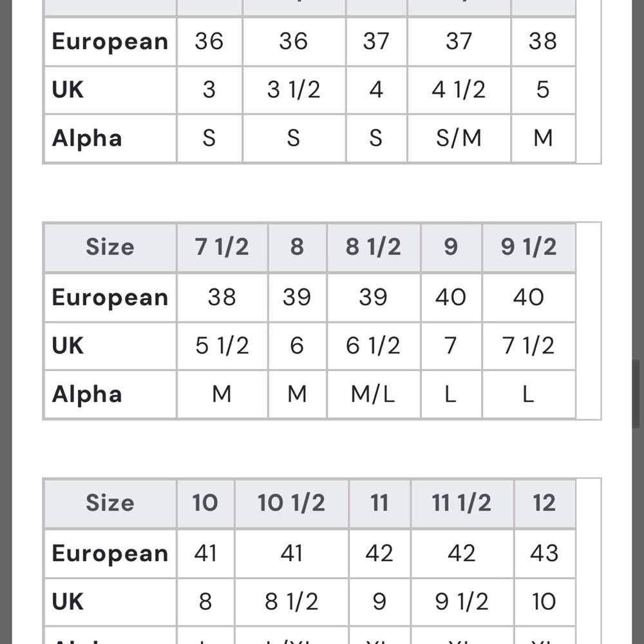Select the European 43 cell
This screenshot has height=644, width=644.
click(544, 553)
